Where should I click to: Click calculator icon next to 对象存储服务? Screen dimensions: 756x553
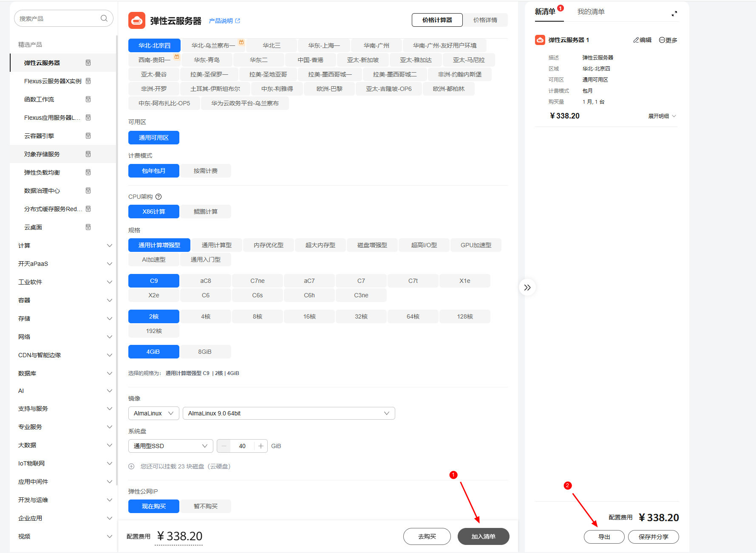88,154
